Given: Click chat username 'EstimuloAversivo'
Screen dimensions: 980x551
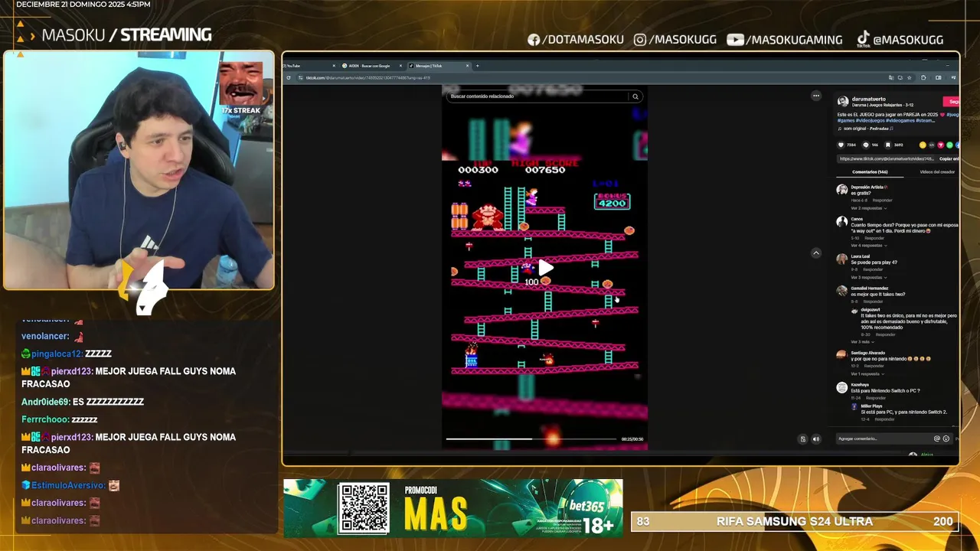Looking at the screenshot, I should [68, 485].
